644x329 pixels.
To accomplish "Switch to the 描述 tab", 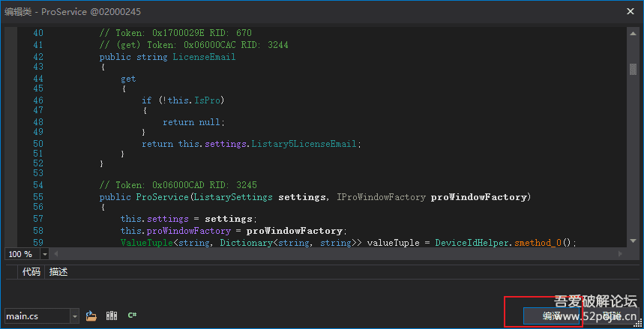I will click(58, 272).
